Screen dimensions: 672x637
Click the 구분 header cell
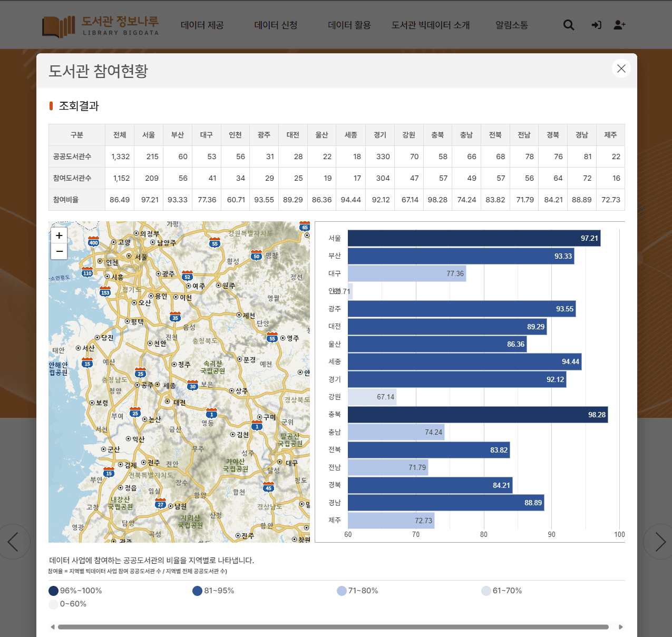77,135
